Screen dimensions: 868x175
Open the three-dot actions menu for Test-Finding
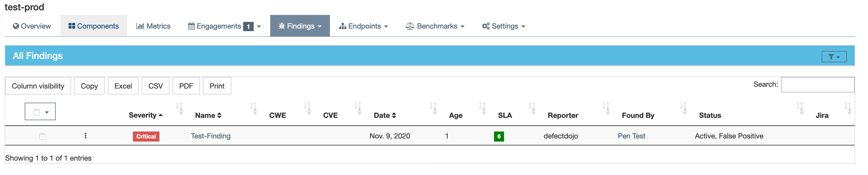(86, 136)
